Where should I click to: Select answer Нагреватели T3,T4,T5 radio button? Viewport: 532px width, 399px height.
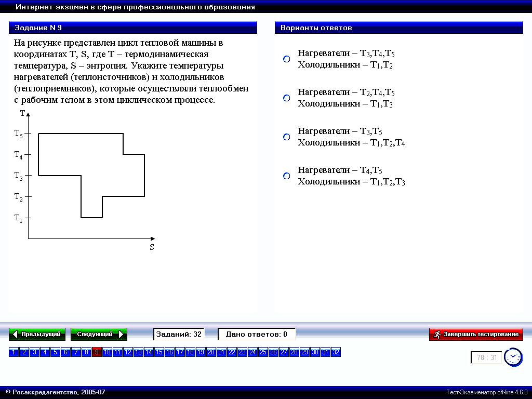pos(287,59)
